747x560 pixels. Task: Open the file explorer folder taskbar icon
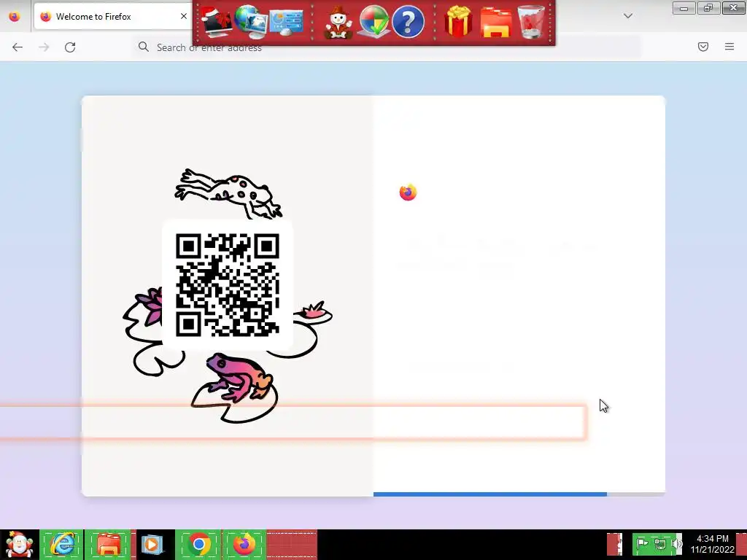(109, 544)
